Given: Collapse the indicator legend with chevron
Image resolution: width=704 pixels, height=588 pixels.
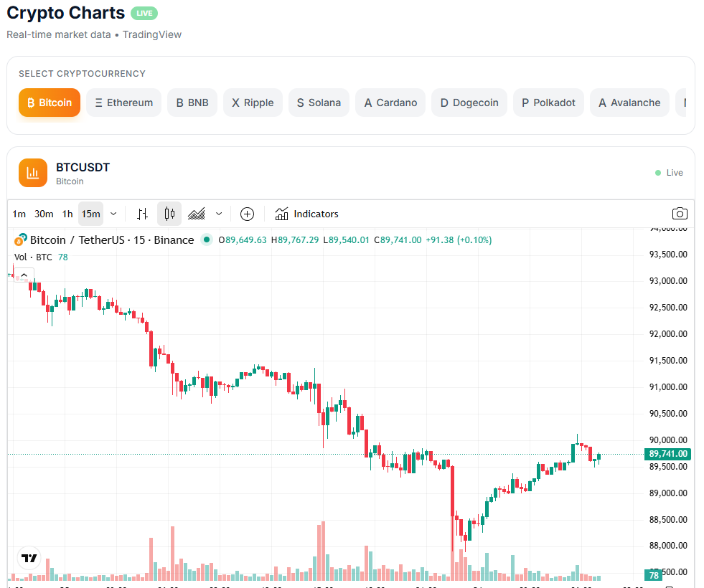Looking at the screenshot, I should [x=23, y=275].
